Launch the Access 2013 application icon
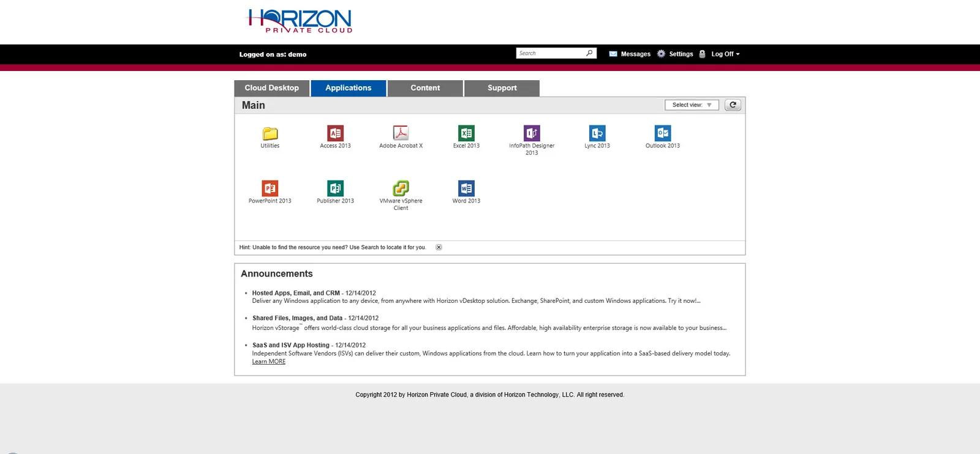The image size is (980, 454). point(336,133)
